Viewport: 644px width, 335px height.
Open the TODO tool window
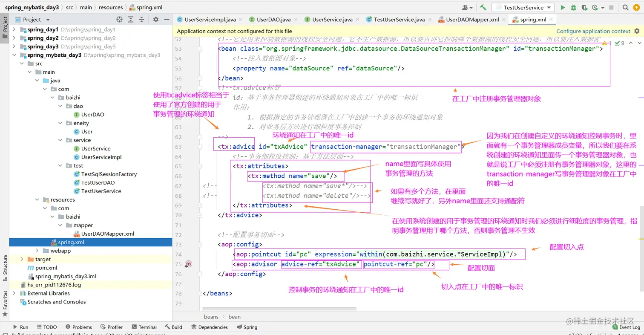tap(46, 327)
